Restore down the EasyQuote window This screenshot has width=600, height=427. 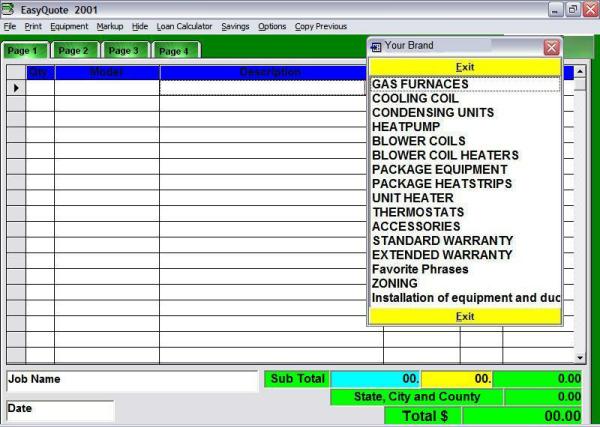tap(573, 10)
